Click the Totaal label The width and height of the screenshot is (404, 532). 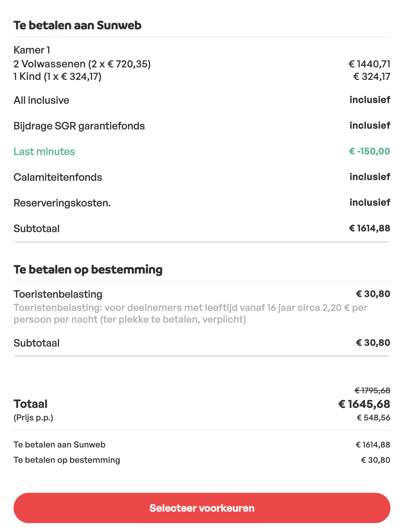30,404
